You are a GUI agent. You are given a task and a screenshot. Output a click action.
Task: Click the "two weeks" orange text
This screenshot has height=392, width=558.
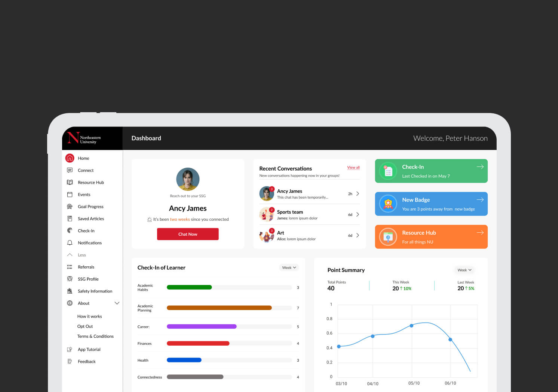pyautogui.click(x=180, y=219)
